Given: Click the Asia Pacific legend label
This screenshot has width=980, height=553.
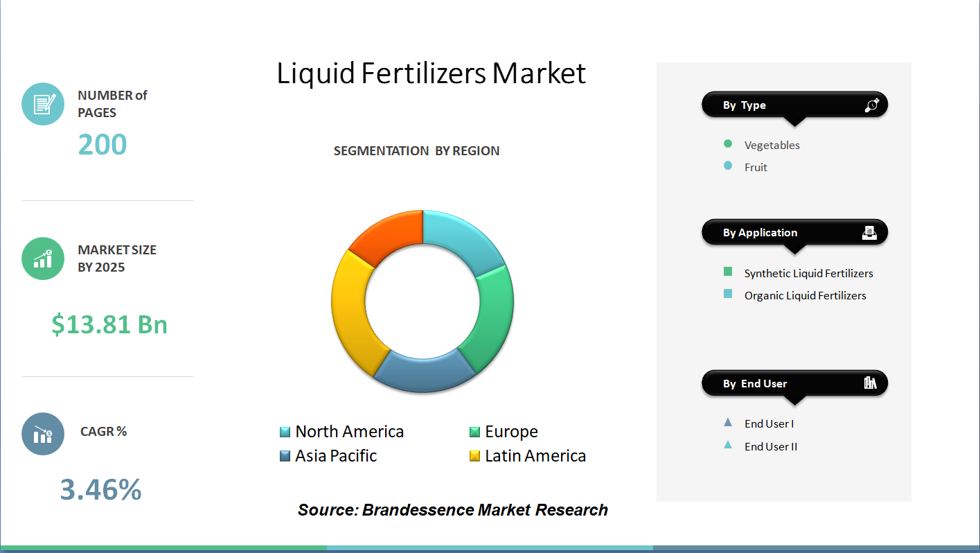Looking at the screenshot, I should 336,456.
